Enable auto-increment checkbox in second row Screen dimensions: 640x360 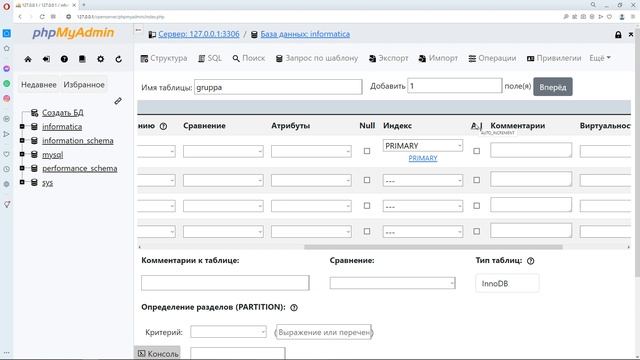(x=476, y=180)
